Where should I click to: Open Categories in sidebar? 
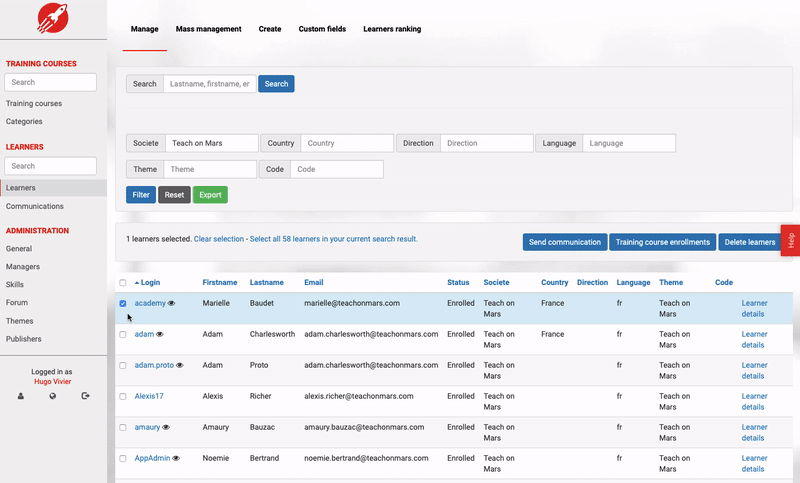pyautogui.click(x=24, y=121)
